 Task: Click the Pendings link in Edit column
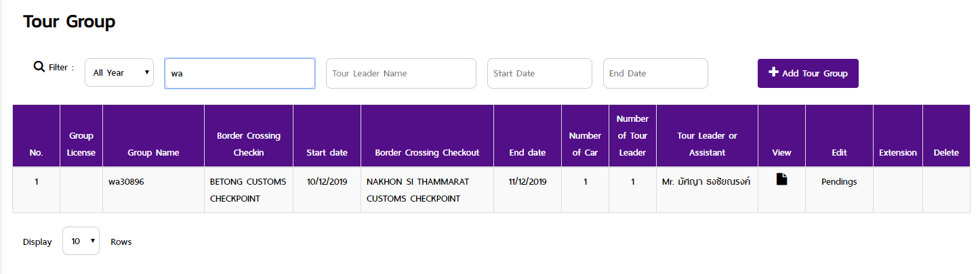(839, 182)
